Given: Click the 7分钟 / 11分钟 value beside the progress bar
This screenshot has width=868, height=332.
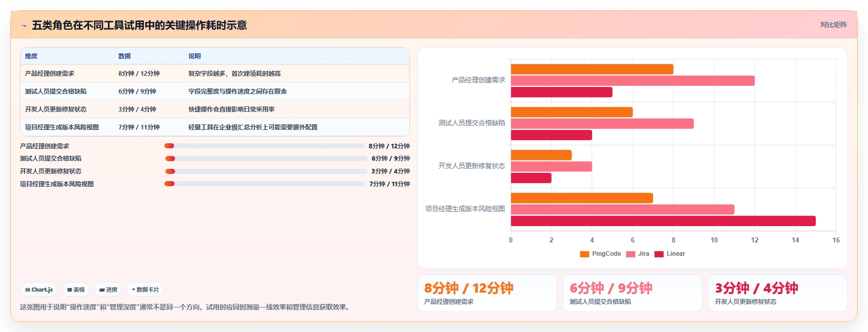Looking at the screenshot, I should (x=389, y=184).
